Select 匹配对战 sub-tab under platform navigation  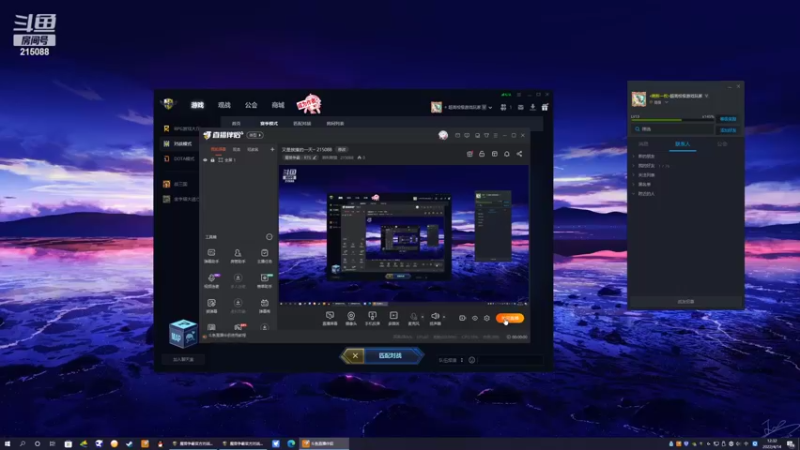click(302, 123)
